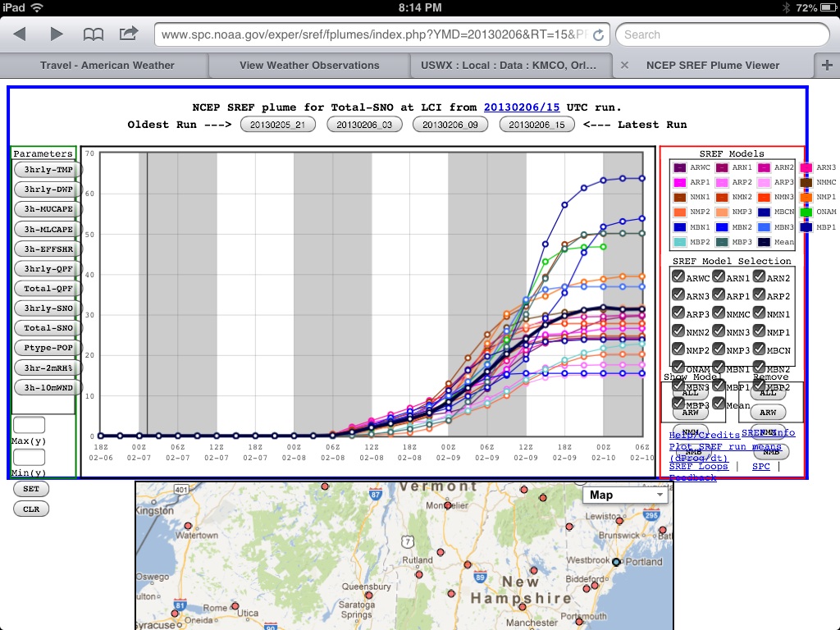Switch to Travel - American Weather tab
This screenshot has height=630, width=840.
click(x=107, y=65)
